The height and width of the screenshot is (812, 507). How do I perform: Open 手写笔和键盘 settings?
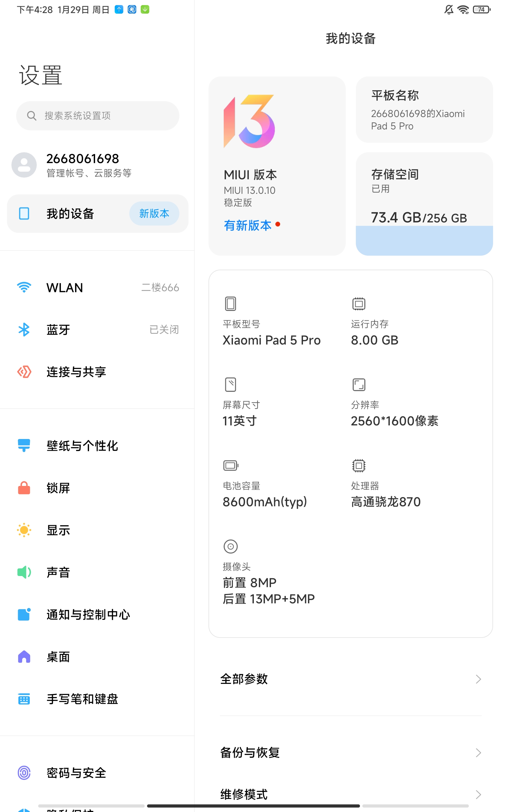(82, 699)
